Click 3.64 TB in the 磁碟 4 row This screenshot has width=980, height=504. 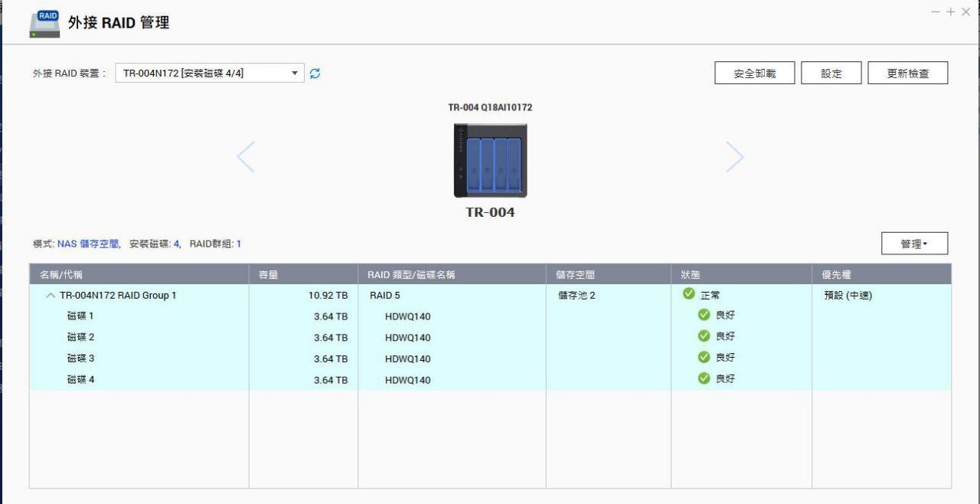(331, 380)
